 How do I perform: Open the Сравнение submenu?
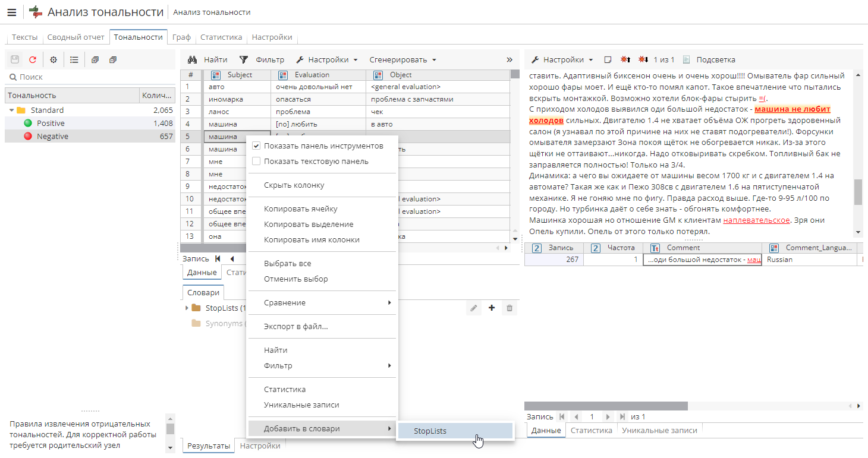[x=322, y=302]
